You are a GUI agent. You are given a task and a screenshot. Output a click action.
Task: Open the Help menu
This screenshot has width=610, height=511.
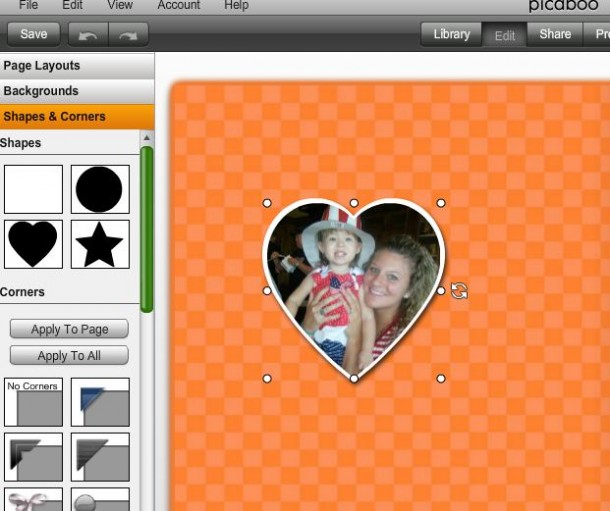click(x=236, y=5)
